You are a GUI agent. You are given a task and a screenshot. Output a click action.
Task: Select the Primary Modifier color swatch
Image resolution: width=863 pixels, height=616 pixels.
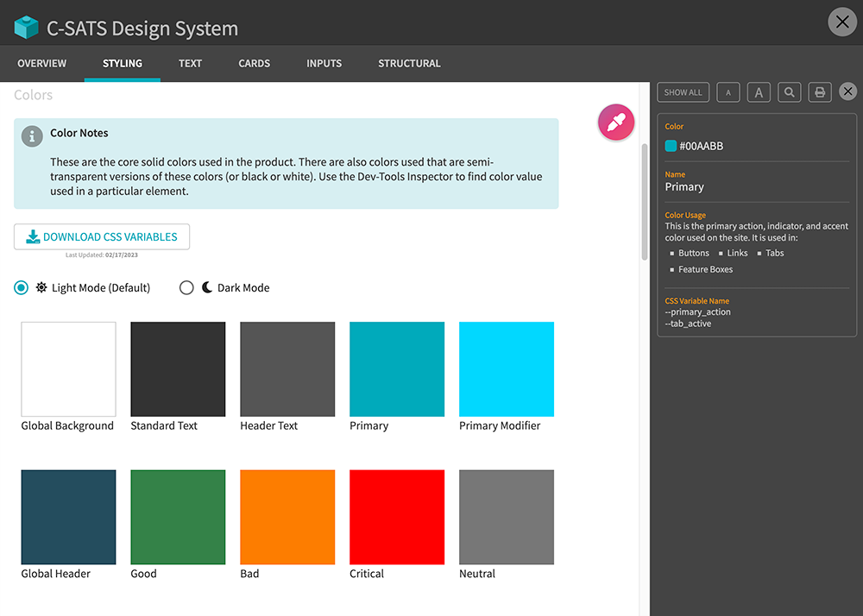pyautogui.click(x=506, y=369)
